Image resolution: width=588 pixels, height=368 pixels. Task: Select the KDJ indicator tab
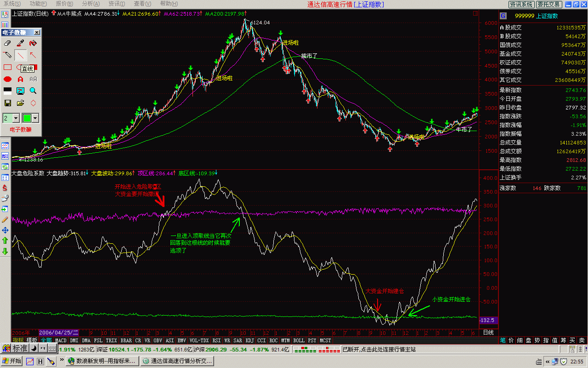click(x=249, y=340)
